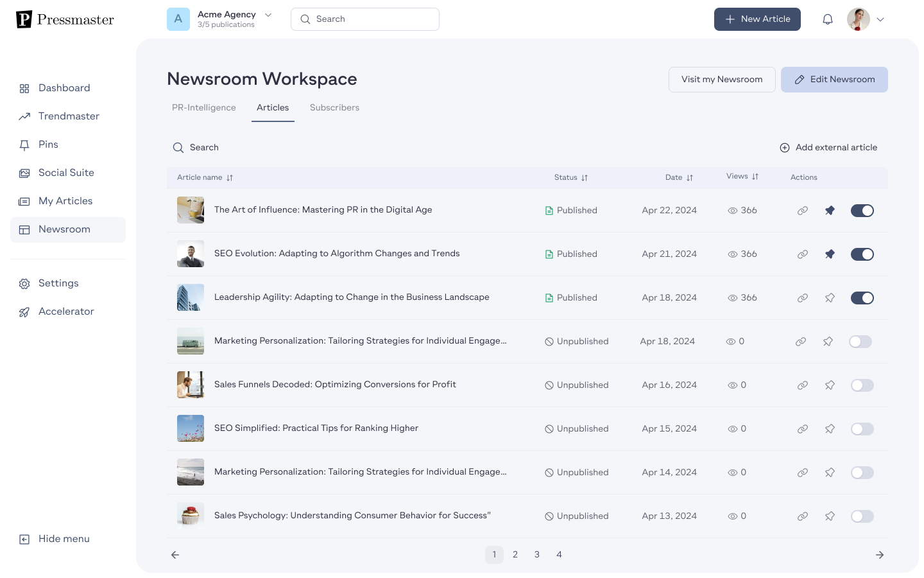Screen dimensions: 924x578
Task: Turn on Sales Psychology article toggle
Action: [862, 516]
